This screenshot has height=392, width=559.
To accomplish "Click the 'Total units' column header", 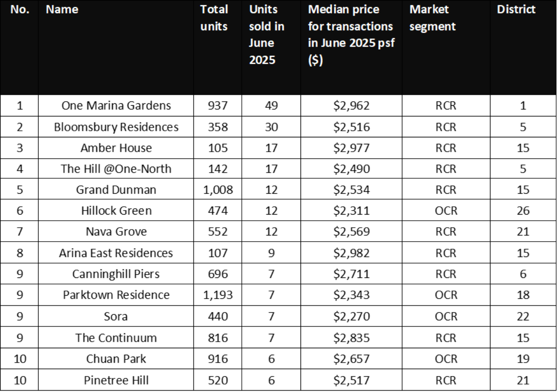I will point(214,18).
